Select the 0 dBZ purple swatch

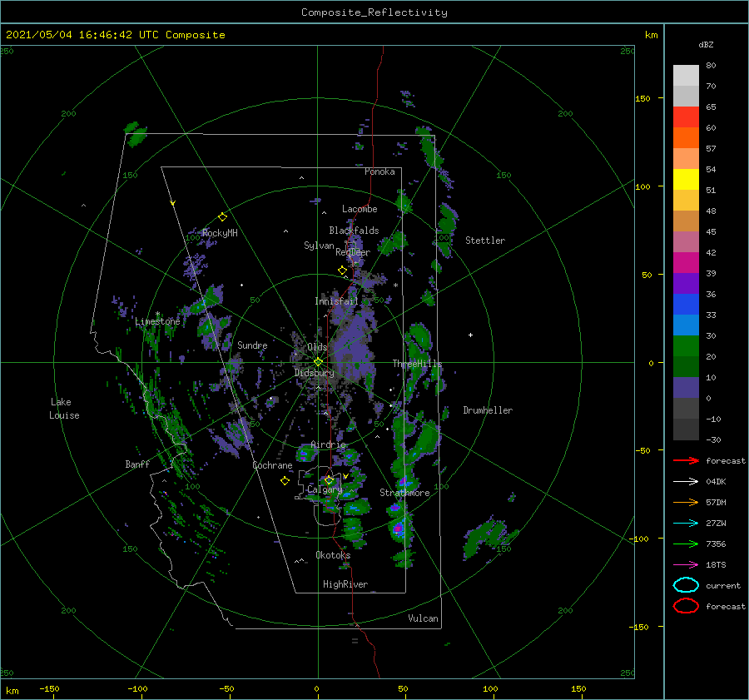[686, 387]
